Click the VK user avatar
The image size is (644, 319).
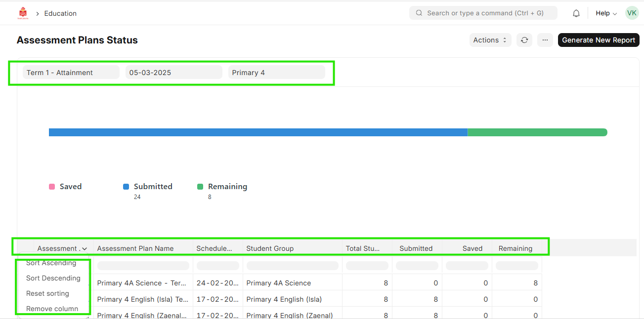[x=632, y=13]
